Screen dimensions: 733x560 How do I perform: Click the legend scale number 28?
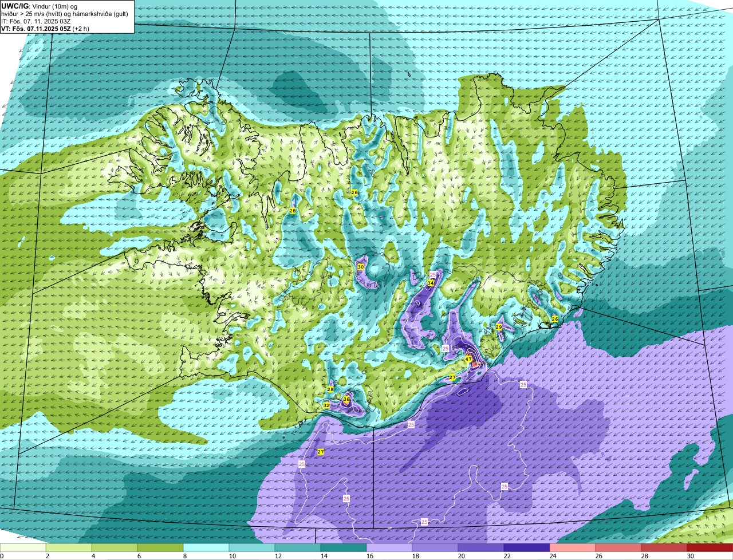644,556
